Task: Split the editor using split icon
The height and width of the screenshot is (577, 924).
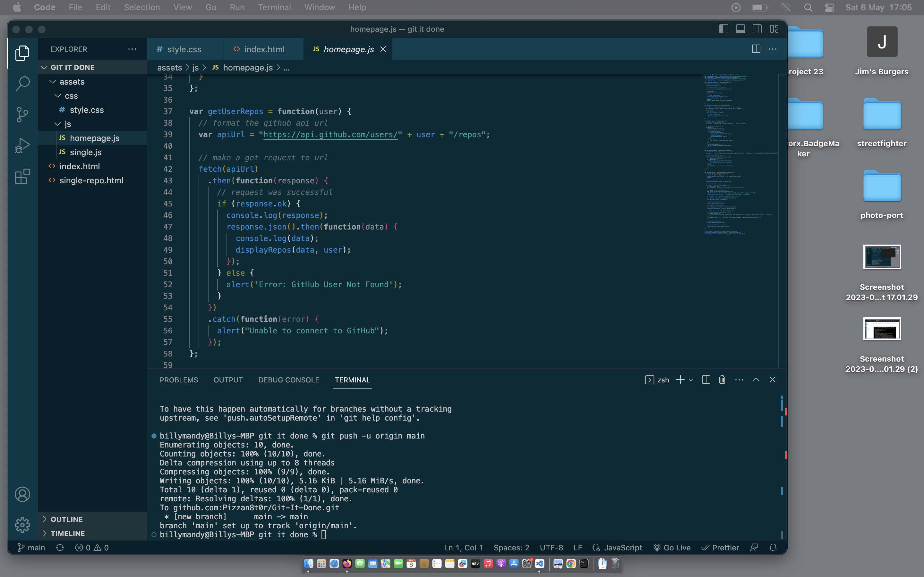Action: tap(756, 49)
